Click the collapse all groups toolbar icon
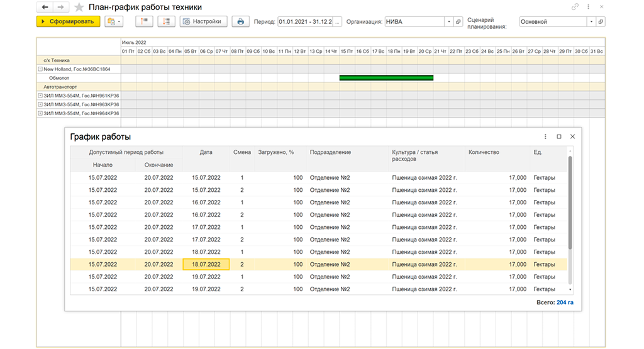 [144, 21]
